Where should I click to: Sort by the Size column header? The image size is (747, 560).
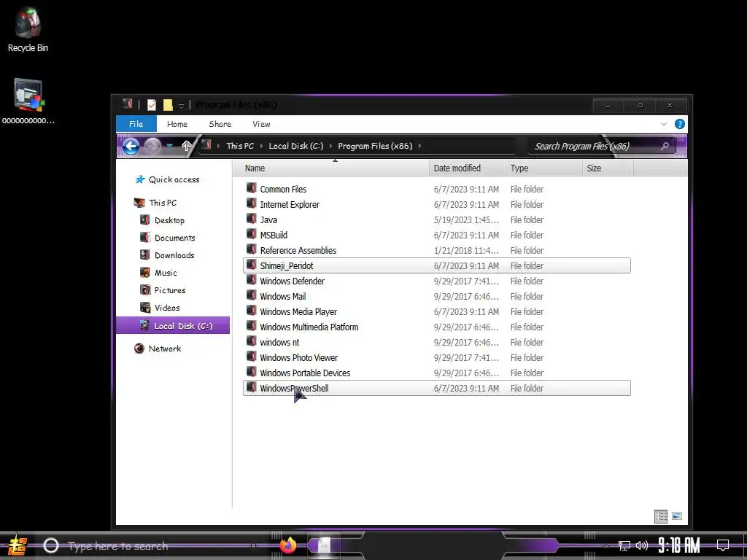click(x=608, y=168)
